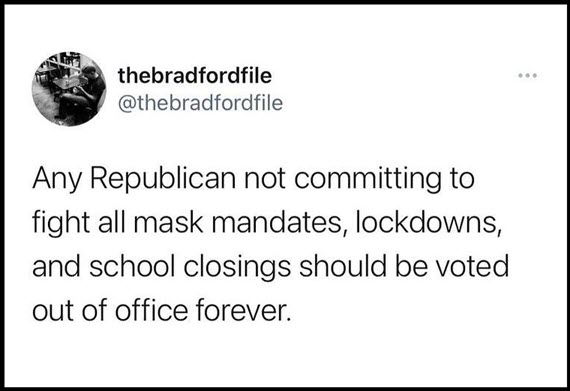
Task: Select the word 'lockdowns,' in tweet text
Action: click(x=429, y=222)
